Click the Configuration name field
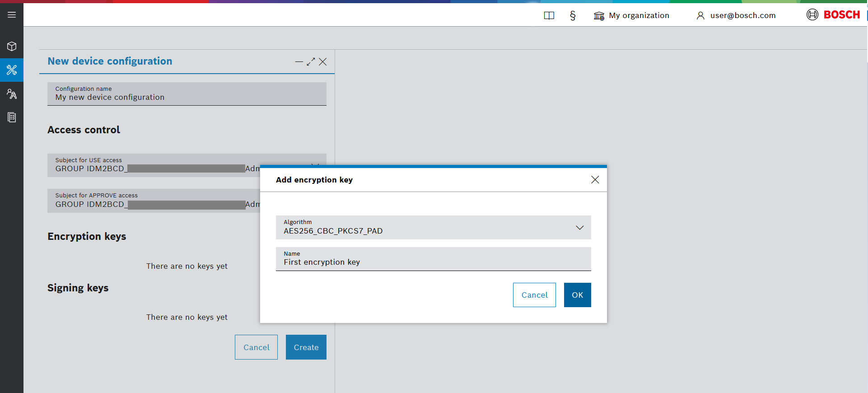This screenshot has height=393, width=868. (187, 94)
